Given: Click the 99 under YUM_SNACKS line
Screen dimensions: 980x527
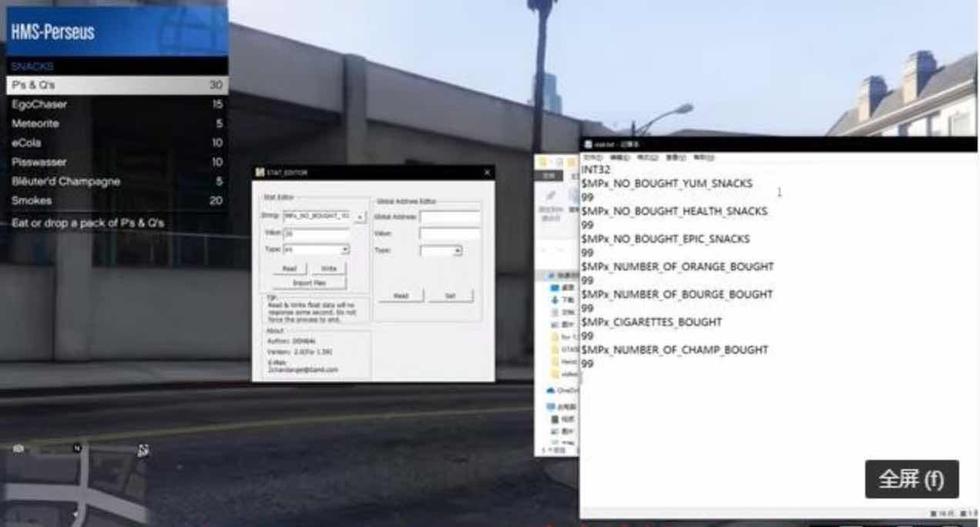Looking at the screenshot, I should coord(588,197).
